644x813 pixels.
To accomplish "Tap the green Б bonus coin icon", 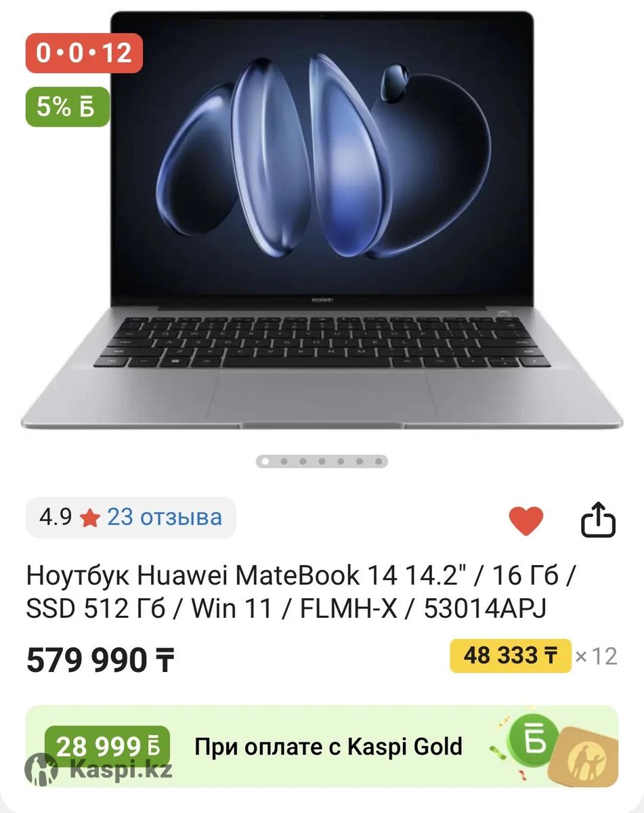I will click(534, 738).
